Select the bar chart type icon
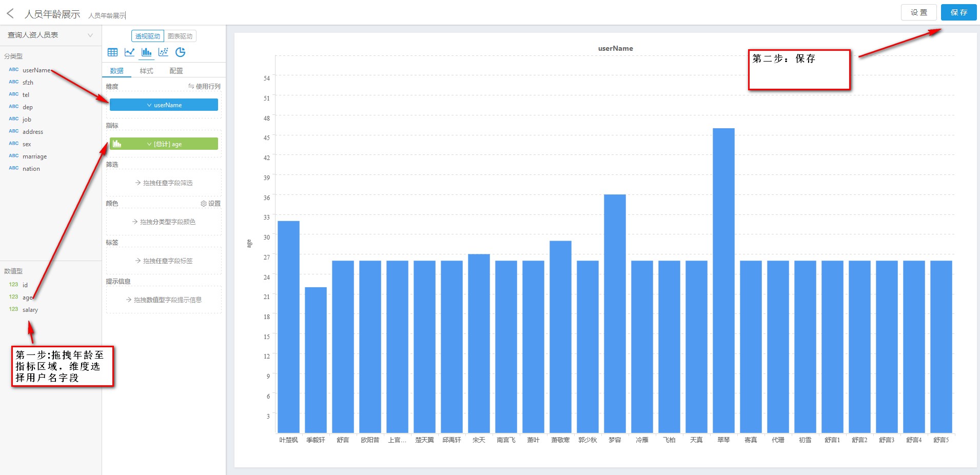Viewport: 980px width, 475px height. 146,52
